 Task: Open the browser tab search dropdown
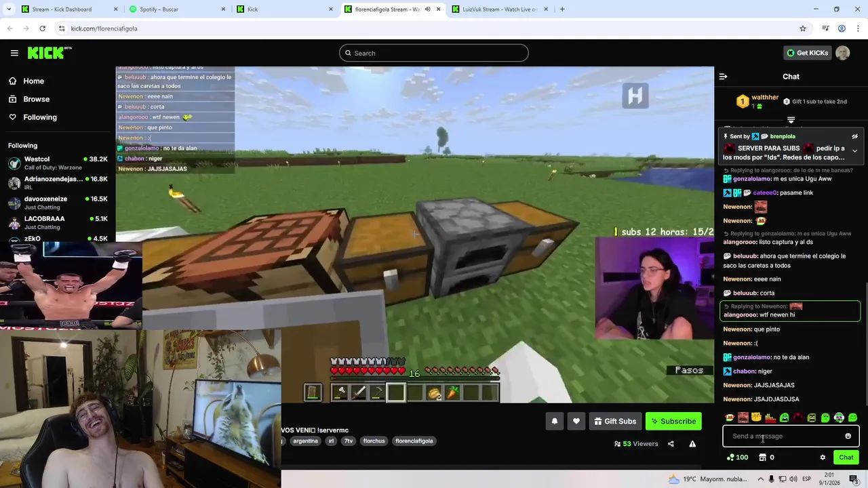[x=7, y=9]
